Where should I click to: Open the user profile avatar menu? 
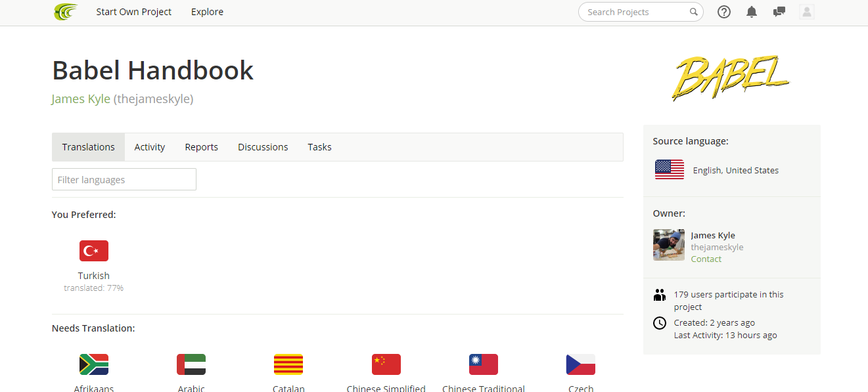coord(807,12)
